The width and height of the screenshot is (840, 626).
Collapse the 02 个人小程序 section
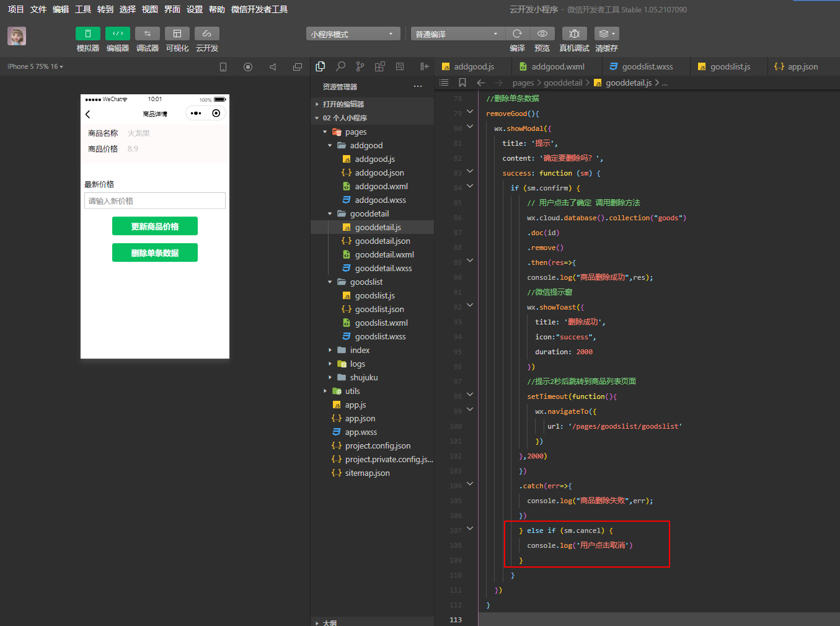coord(372,118)
